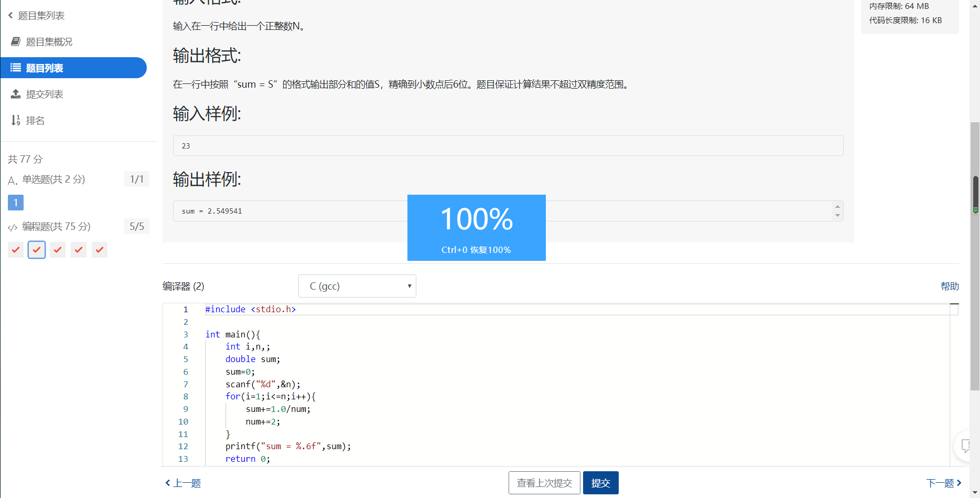Click 1/1 single-choice score badge

137,179
